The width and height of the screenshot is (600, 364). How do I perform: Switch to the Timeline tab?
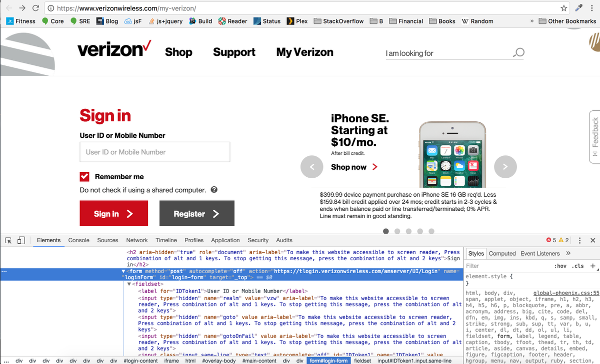(166, 240)
